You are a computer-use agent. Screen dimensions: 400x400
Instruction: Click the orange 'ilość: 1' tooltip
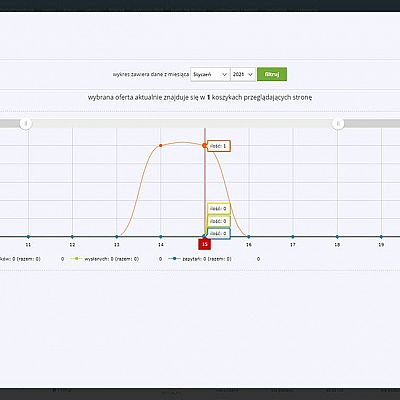(x=219, y=146)
